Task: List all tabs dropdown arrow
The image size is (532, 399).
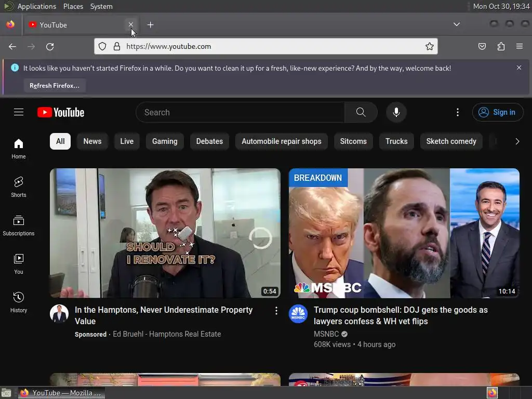Action: pos(456,24)
